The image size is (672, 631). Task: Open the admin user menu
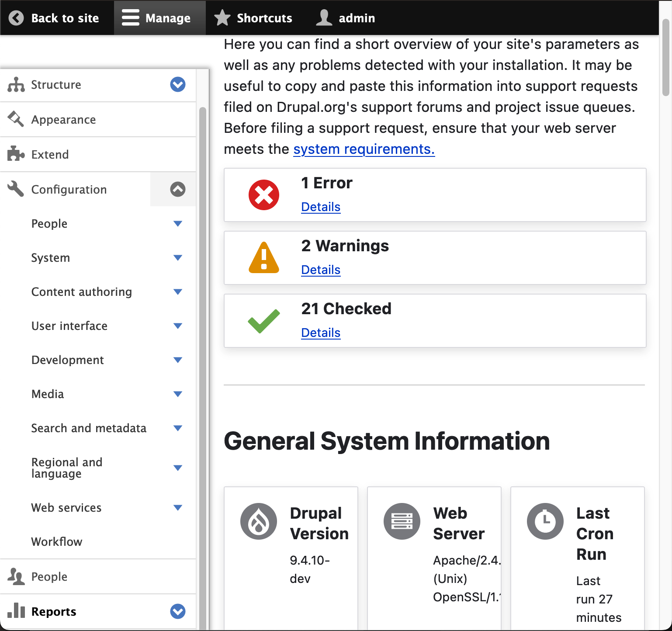(x=346, y=18)
